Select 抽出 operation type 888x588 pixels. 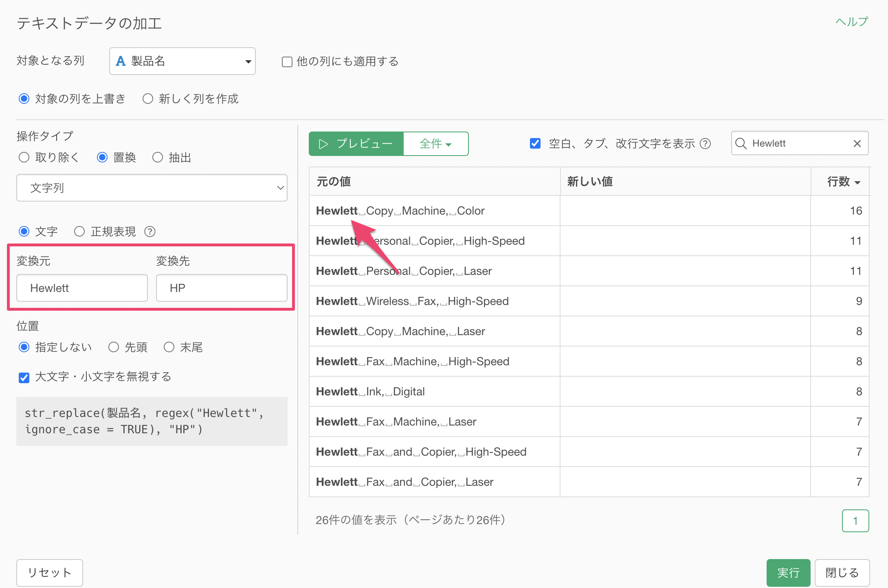[158, 158]
